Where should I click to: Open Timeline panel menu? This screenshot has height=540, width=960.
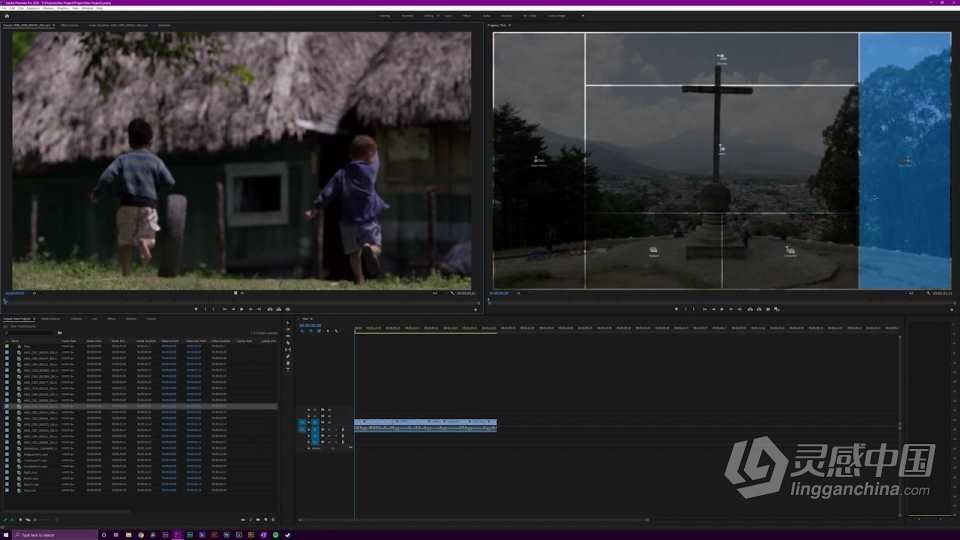(311, 319)
